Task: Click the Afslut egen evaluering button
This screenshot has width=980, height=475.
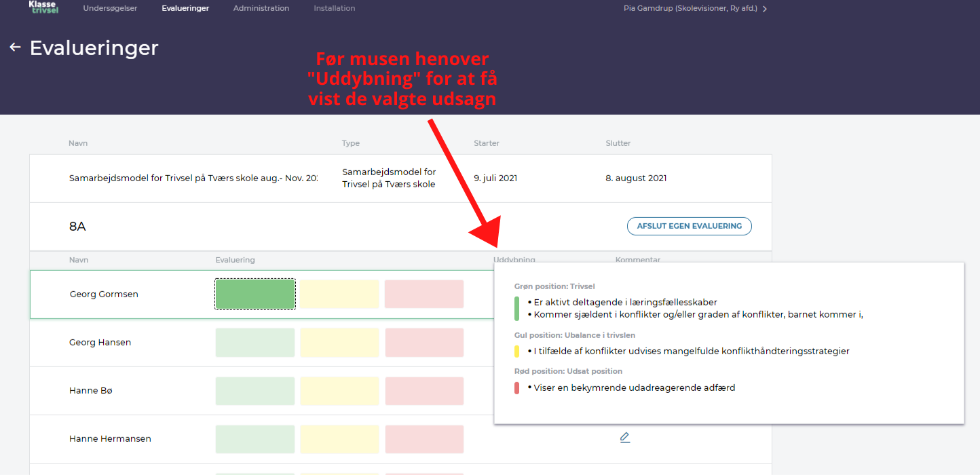Action: (689, 226)
